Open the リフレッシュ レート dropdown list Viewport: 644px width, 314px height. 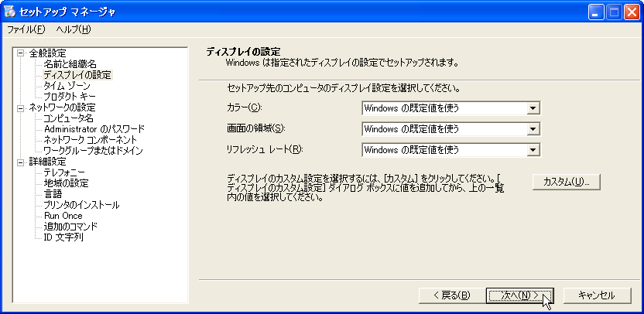pos(532,150)
